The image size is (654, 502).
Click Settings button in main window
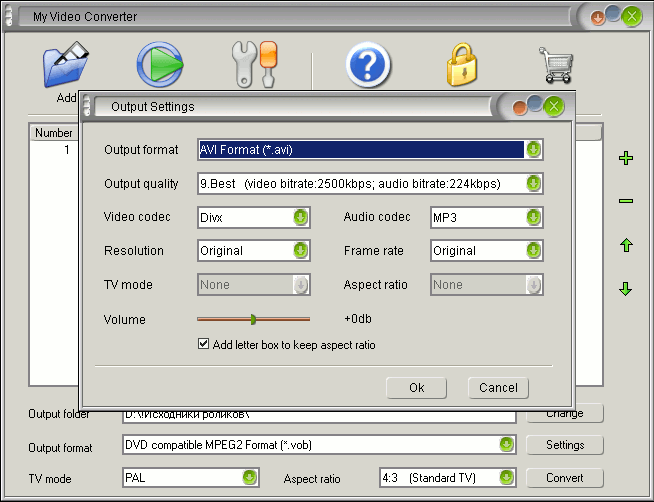point(565,445)
